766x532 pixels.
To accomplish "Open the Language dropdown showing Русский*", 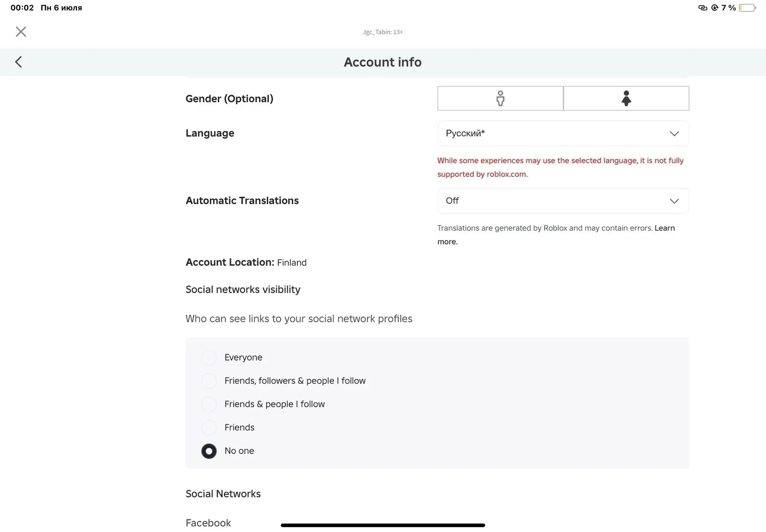I will (x=563, y=133).
